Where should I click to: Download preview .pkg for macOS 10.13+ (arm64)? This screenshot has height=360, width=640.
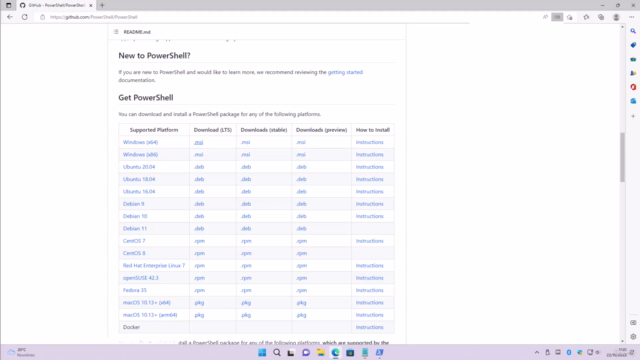point(301,315)
